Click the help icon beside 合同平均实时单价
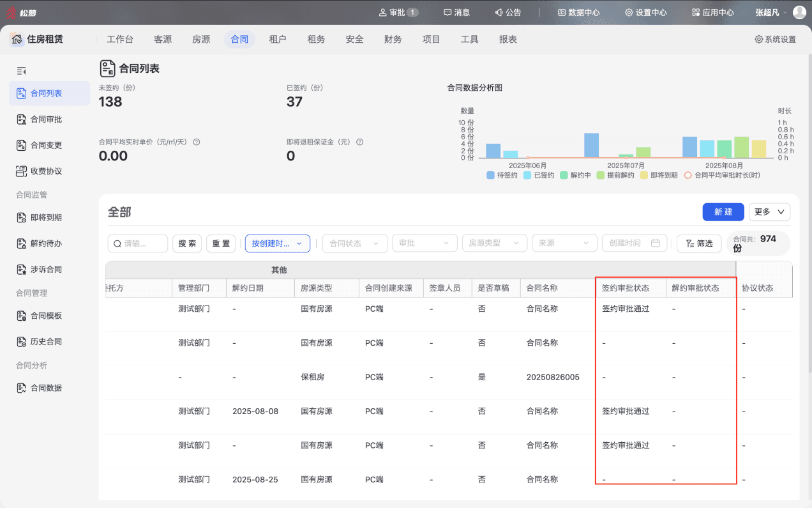The height and width of the screenshot is (508, 812). tap(197, 142)
